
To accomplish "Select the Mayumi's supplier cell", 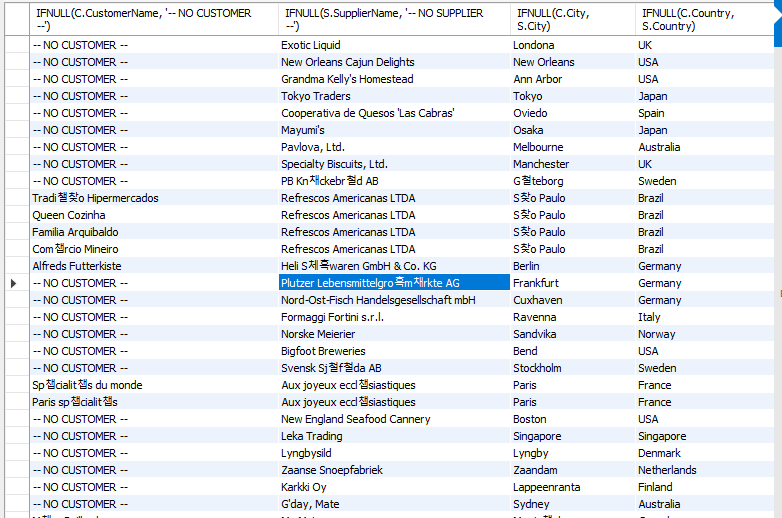I will point(394,130).
